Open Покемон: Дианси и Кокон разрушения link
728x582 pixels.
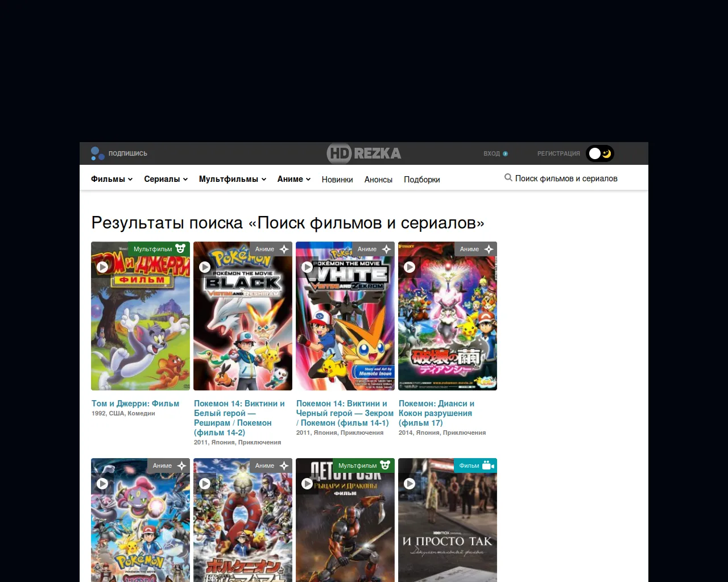coord(437,413)
